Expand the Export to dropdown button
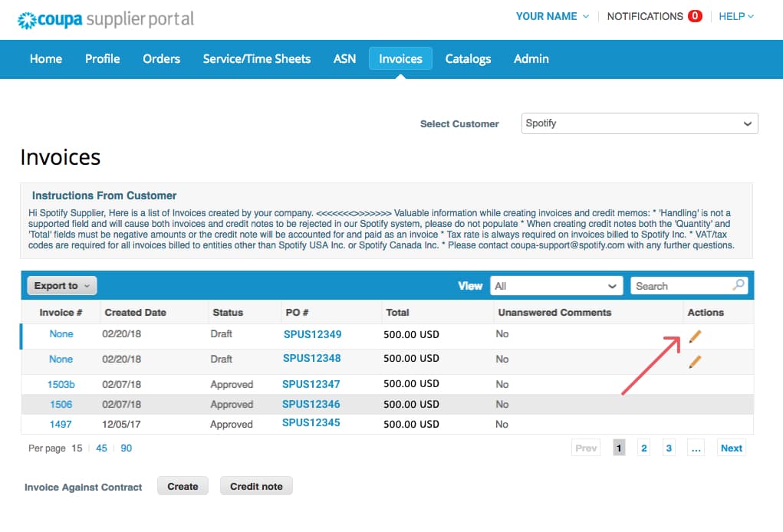Viewport: 783px width, 532px height. tap(62, 286)
